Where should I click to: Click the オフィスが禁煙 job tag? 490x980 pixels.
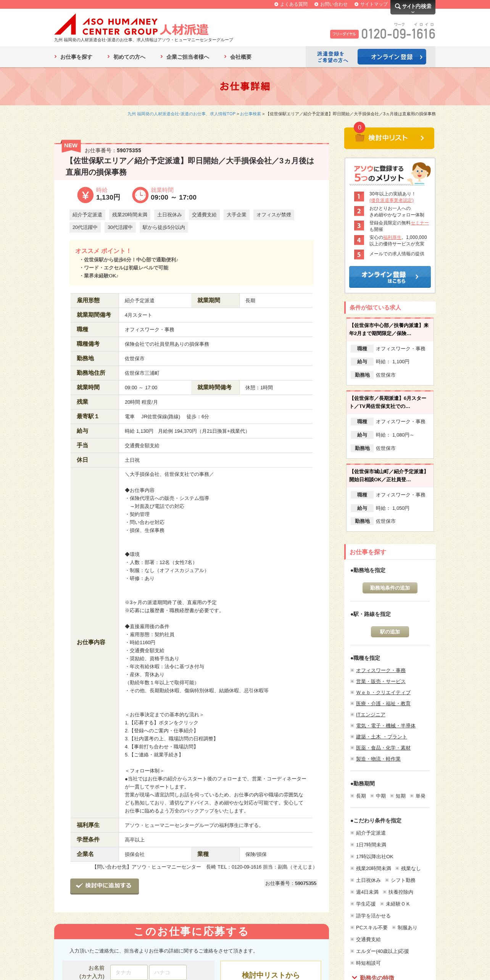(x=274, y=215)
